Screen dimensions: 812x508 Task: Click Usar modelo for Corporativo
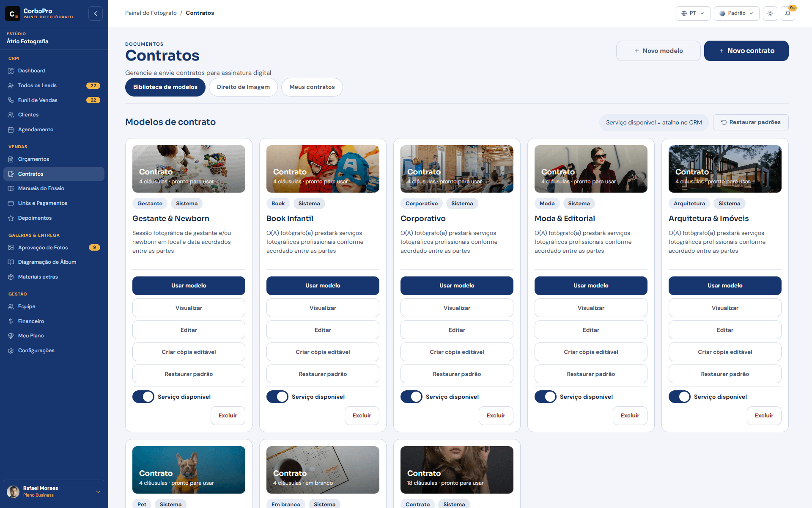[457, 286]
